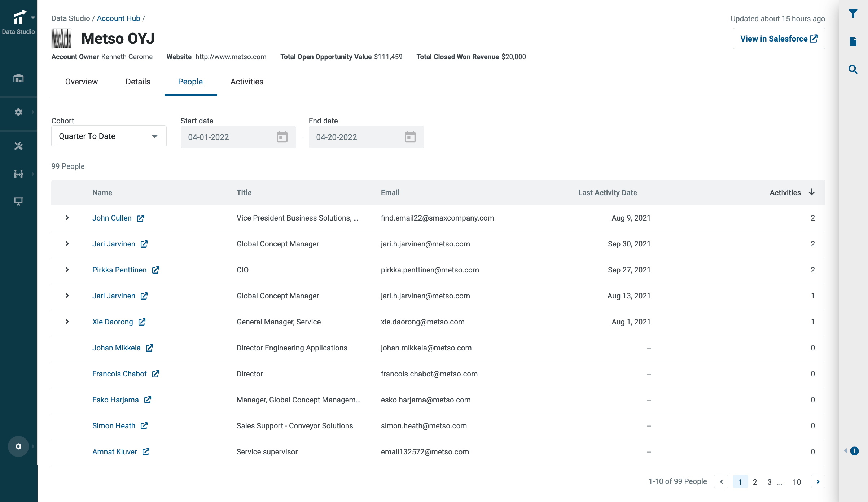Image resolution: width=868 pixels, height=502 pixels.
Task: Sort by Email column header
Action: pyautogui.click(x=390, y=193)
